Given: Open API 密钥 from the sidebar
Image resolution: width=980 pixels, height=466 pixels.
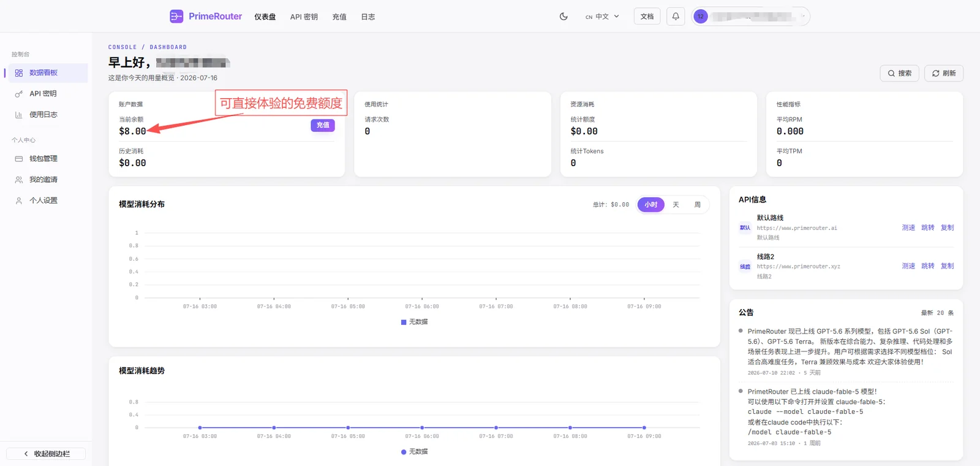Looking at the screenshot, I should pyautogui.click(x=48, y=94).
